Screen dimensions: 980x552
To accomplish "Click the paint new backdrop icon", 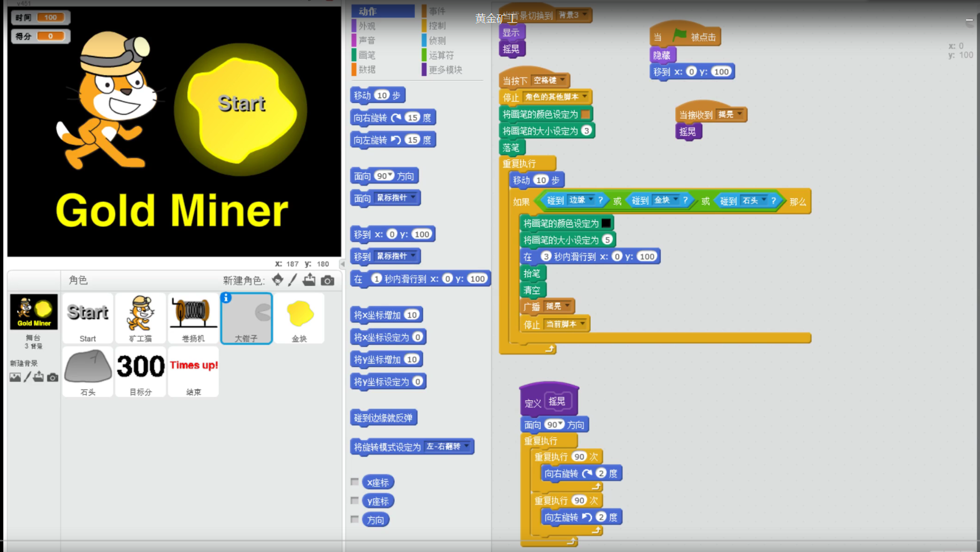I will [27, 377].
